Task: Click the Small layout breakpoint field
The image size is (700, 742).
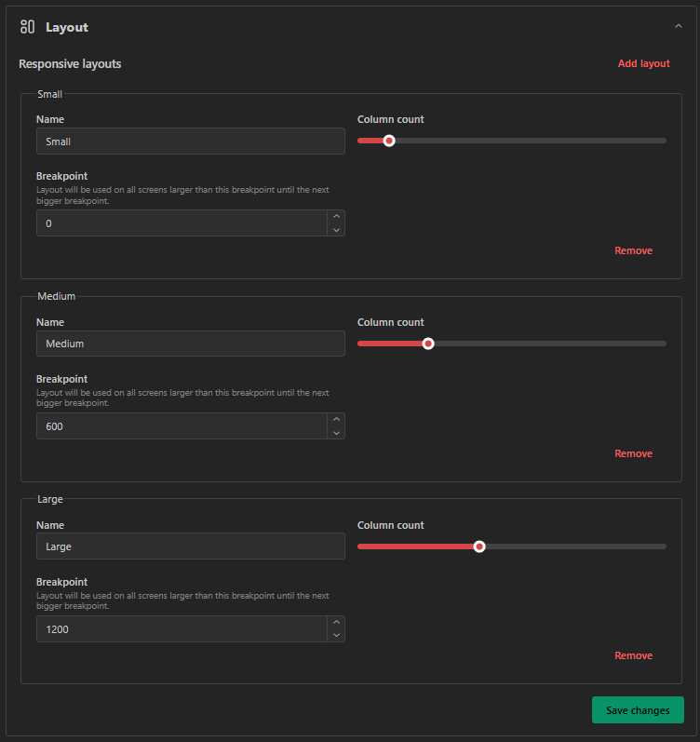Action: pos(182,223)
